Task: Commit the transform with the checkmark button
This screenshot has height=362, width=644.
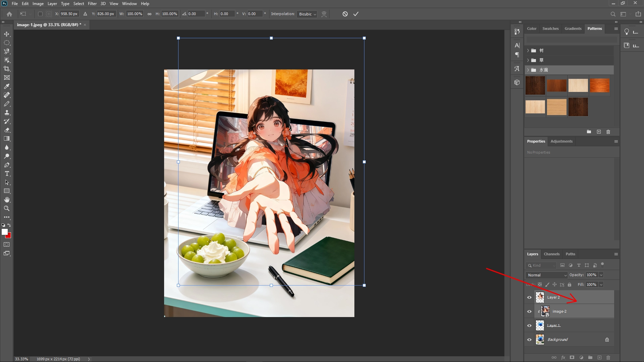Action: click(356, 14)
